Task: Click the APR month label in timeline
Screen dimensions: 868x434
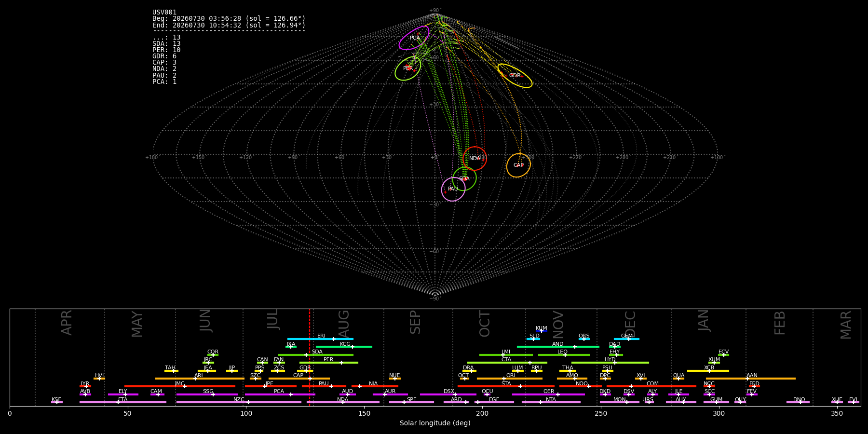Action: pos(67,323)
